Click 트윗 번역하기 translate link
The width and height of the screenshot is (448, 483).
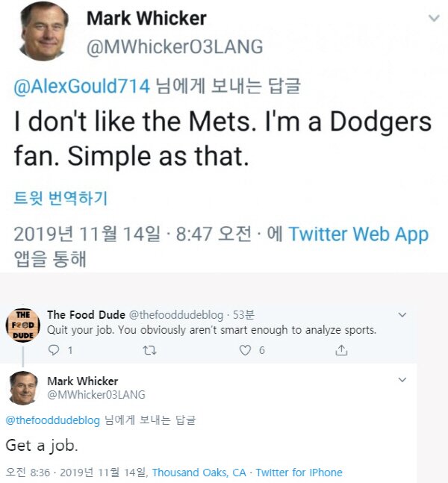coord(60,198)
